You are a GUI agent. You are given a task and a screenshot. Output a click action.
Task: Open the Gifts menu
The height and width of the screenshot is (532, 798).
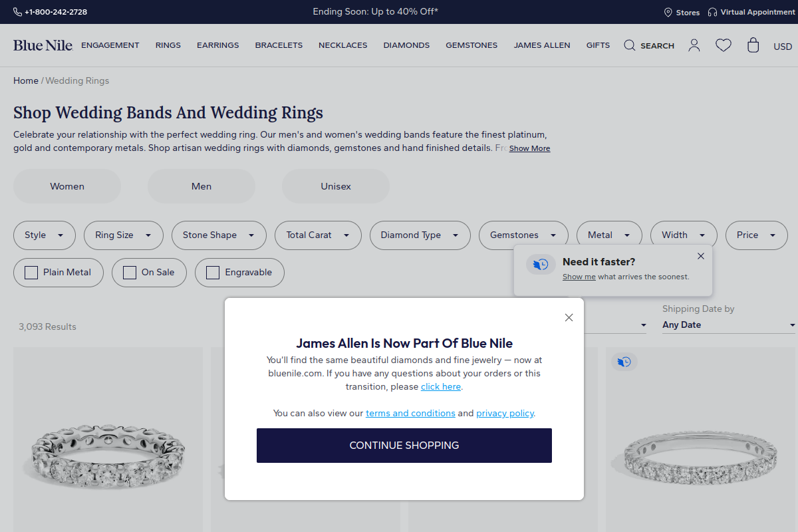click(598, 45)
